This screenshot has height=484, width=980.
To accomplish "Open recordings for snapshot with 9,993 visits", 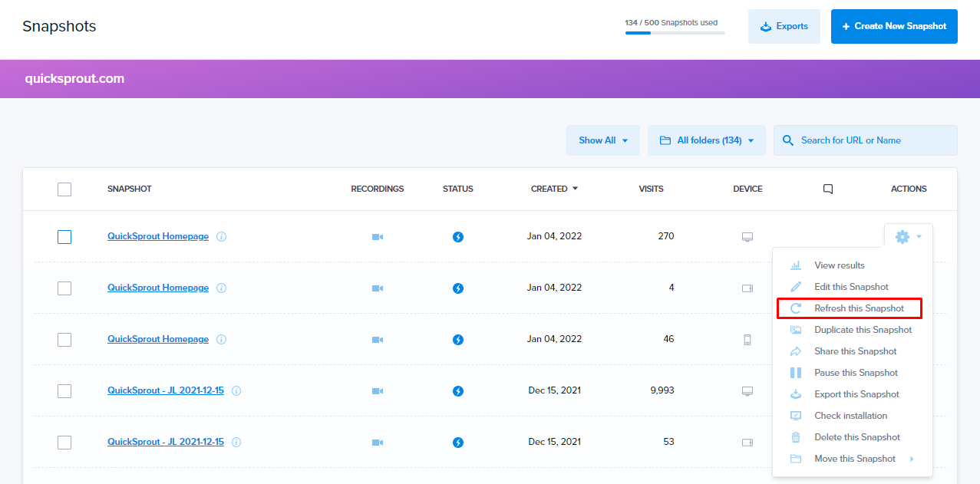I will 378,391.
